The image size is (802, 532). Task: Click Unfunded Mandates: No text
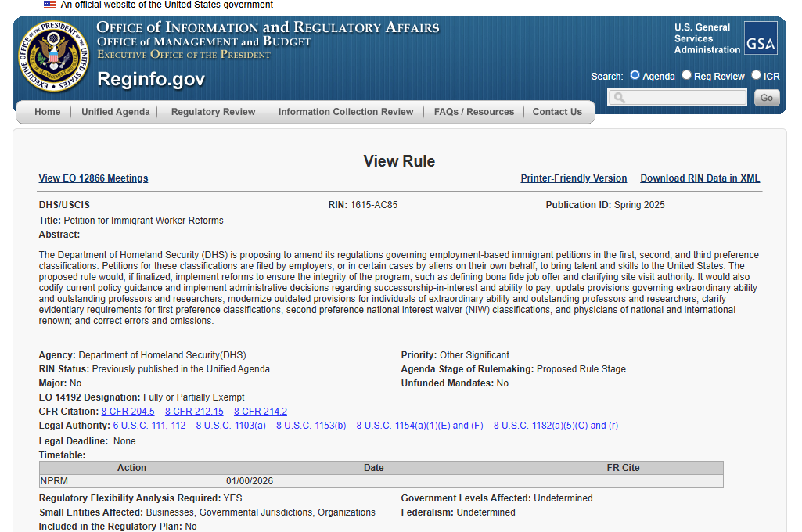coord(455,383)
